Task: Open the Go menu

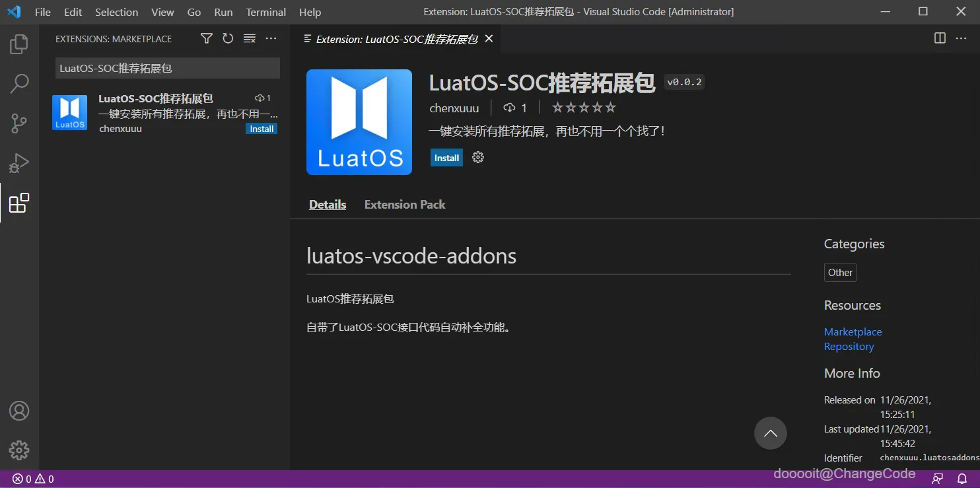Action: pos(194,12)
